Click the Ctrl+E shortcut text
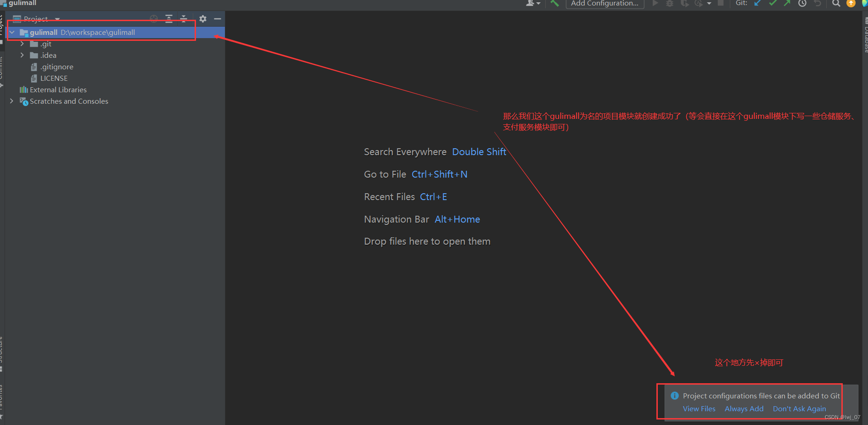This screenshot has height=425, width=868. click(433, 197)
